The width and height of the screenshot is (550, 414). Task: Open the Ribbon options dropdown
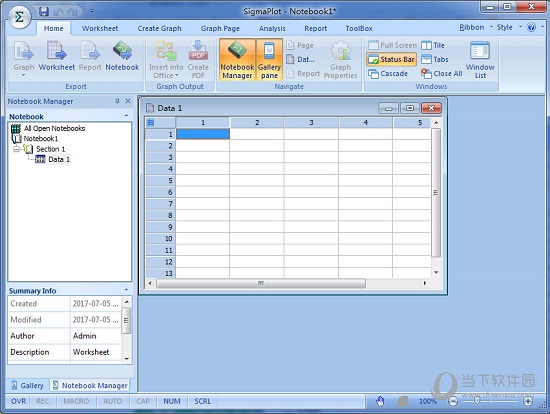tap(476, 27)
